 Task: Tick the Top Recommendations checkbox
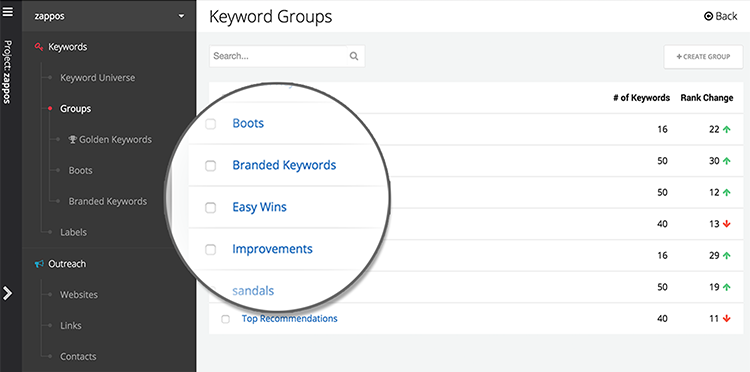coord(225,319)
